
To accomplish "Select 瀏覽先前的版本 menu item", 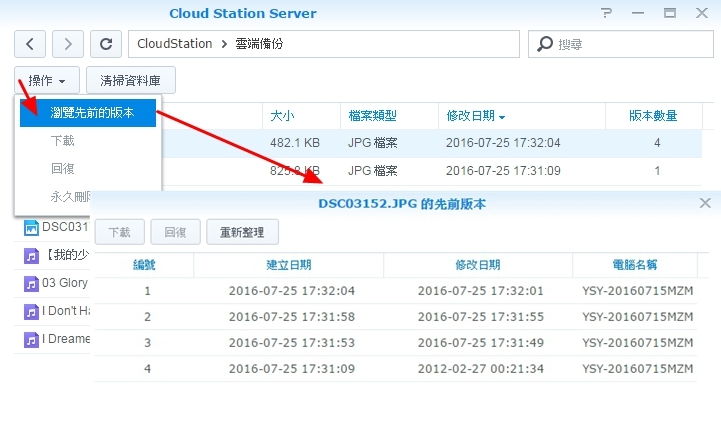I will point(92,112).
